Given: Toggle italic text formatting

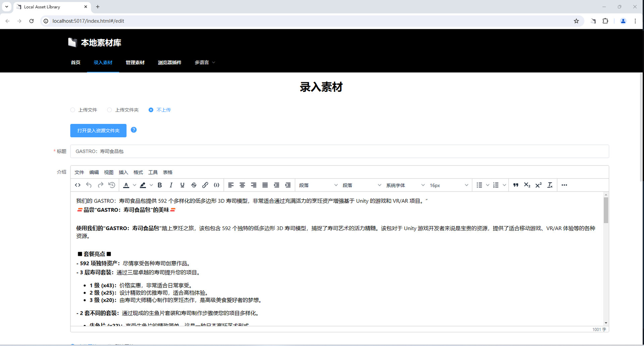Looking at the screenshot, I should tap(171, 185).
